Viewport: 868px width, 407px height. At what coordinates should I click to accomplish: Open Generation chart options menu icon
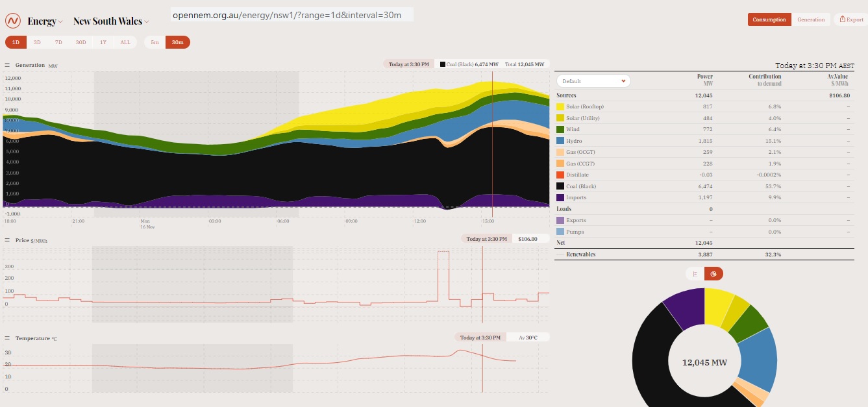7,65
